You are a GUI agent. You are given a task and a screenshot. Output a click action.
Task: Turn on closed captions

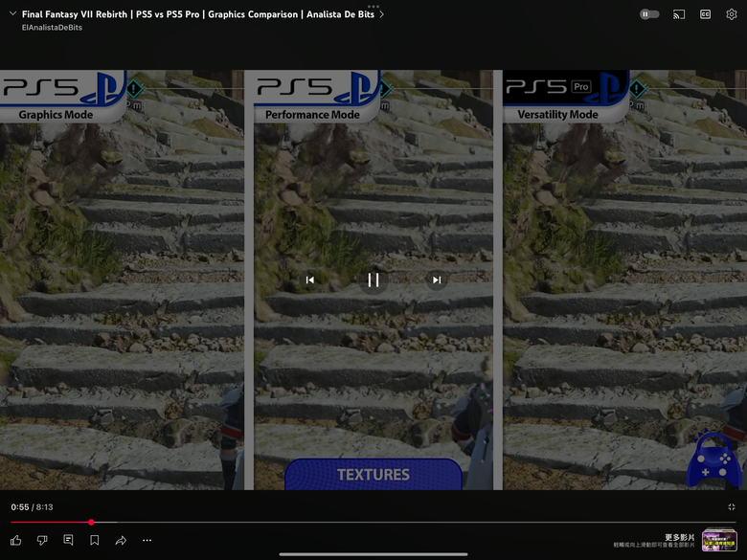705,14
